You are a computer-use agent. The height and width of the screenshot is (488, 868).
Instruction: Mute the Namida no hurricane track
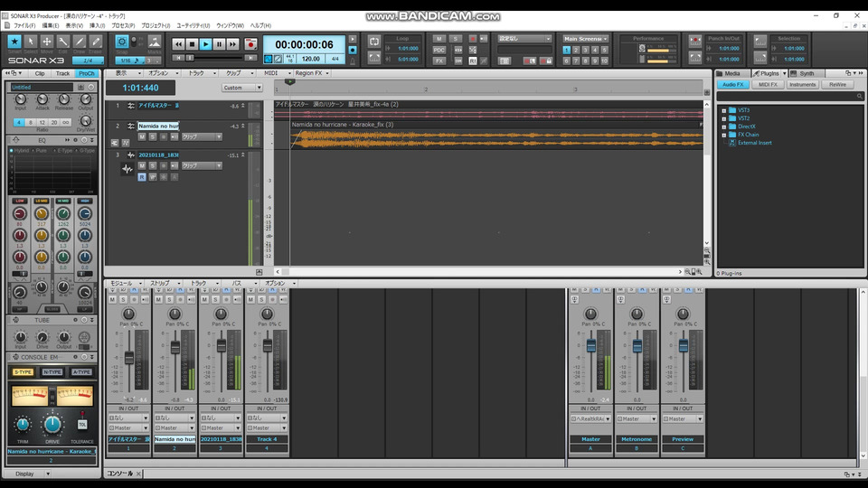[x=141, y=136]
